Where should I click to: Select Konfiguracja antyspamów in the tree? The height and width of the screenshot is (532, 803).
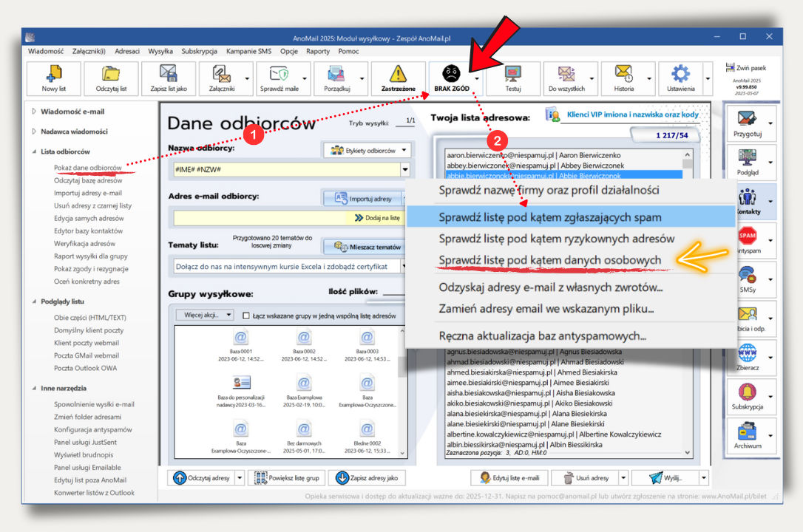point(92,430)
